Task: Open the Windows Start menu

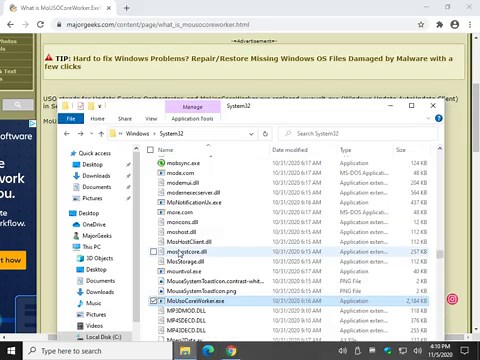Action: [x=11, y=351]
